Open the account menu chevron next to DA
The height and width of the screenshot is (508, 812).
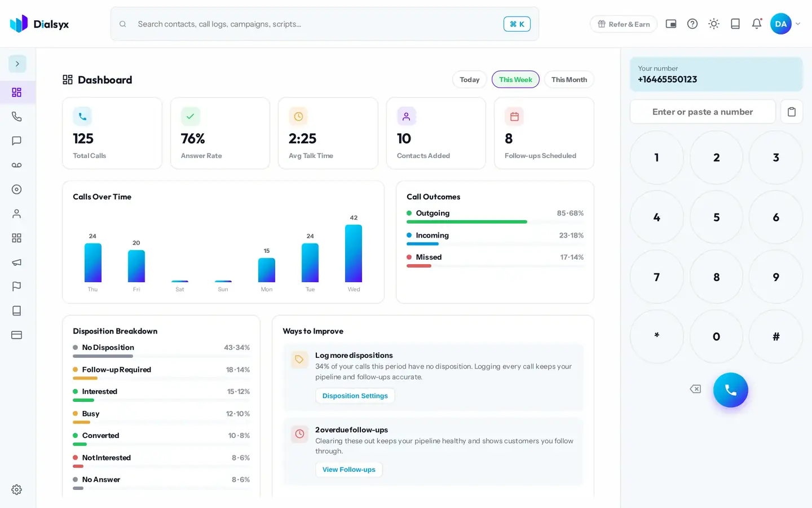(x=798, y=24)
